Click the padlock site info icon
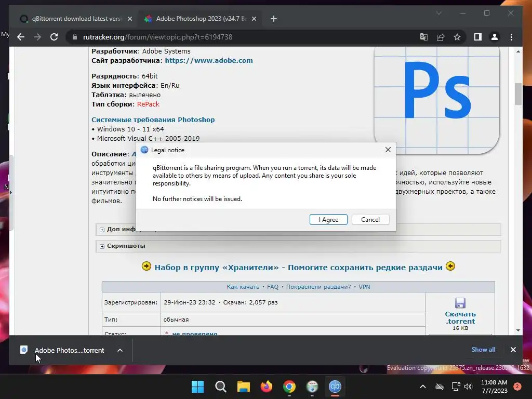Image resolution: width=532 pixels, height=399 pixels. coord(75,37)
